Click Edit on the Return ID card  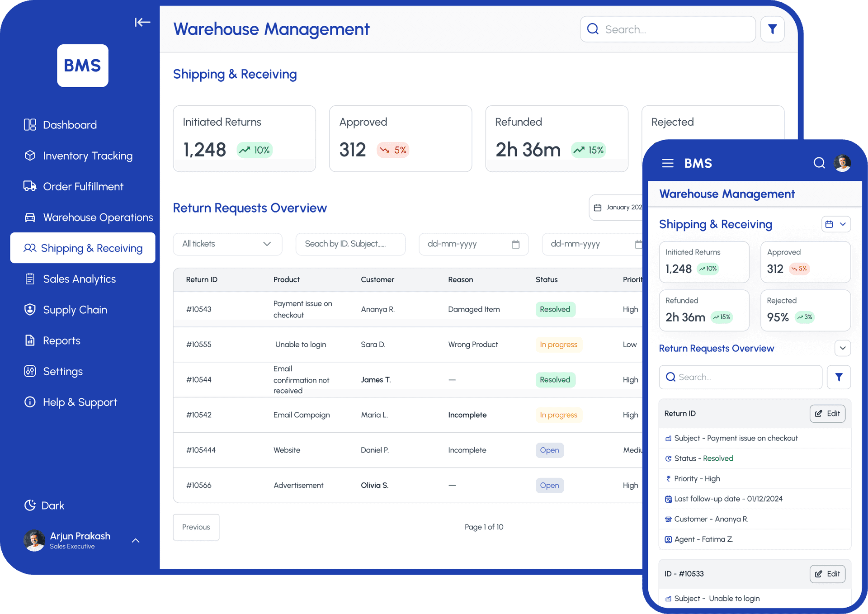coord(827,414)
